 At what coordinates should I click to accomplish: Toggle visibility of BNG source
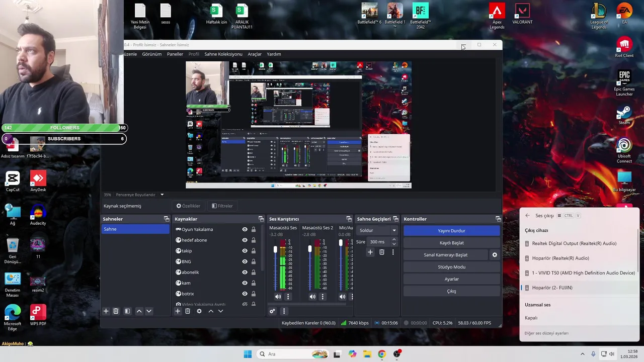[245, 261]
